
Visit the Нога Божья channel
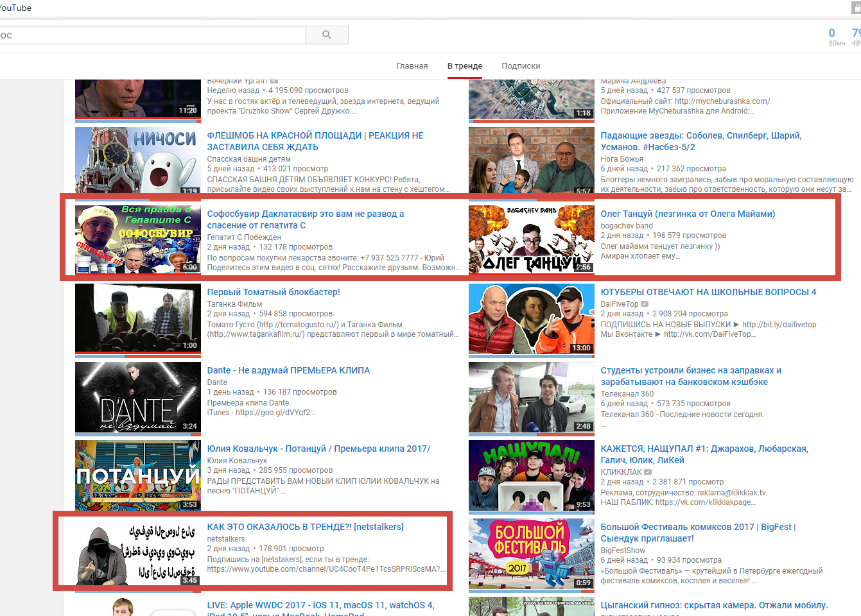point(622,159)
